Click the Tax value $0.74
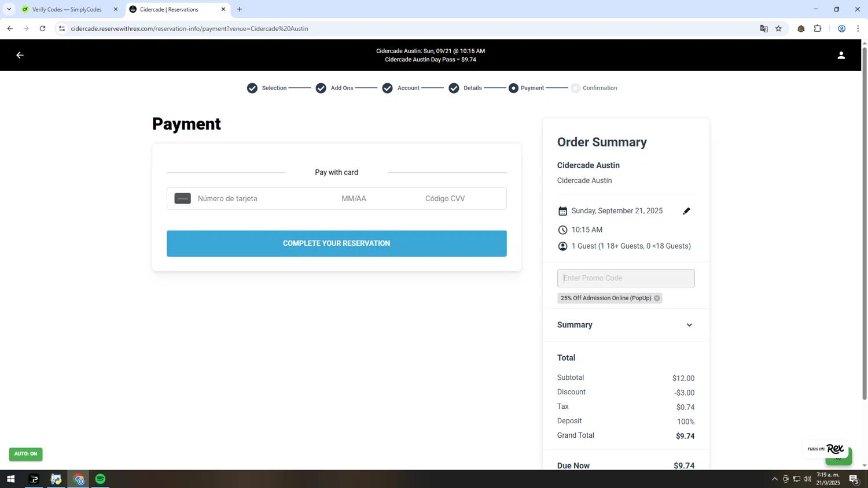 (685, 408)
